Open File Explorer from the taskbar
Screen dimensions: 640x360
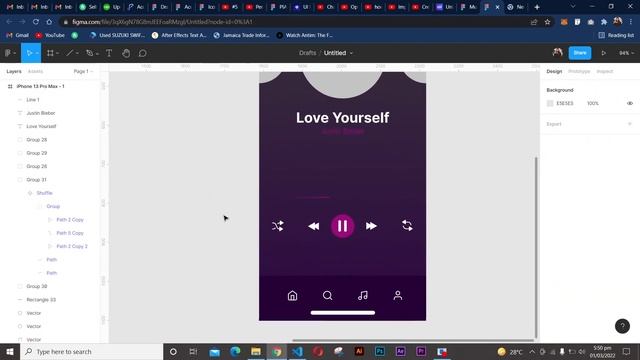point(256,351)
